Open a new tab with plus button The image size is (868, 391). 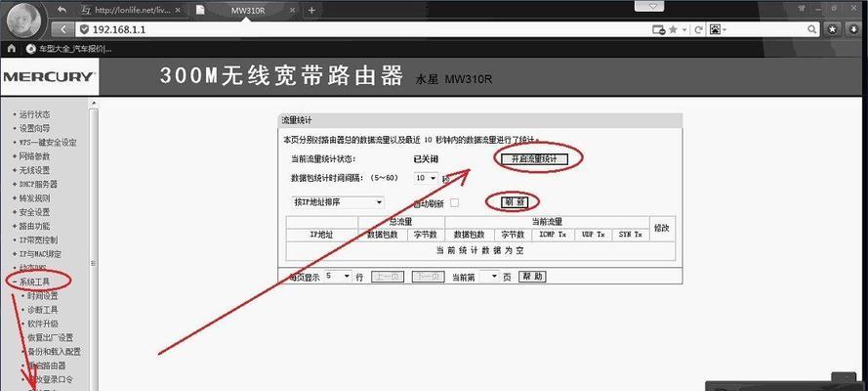(x=312, y=10)
